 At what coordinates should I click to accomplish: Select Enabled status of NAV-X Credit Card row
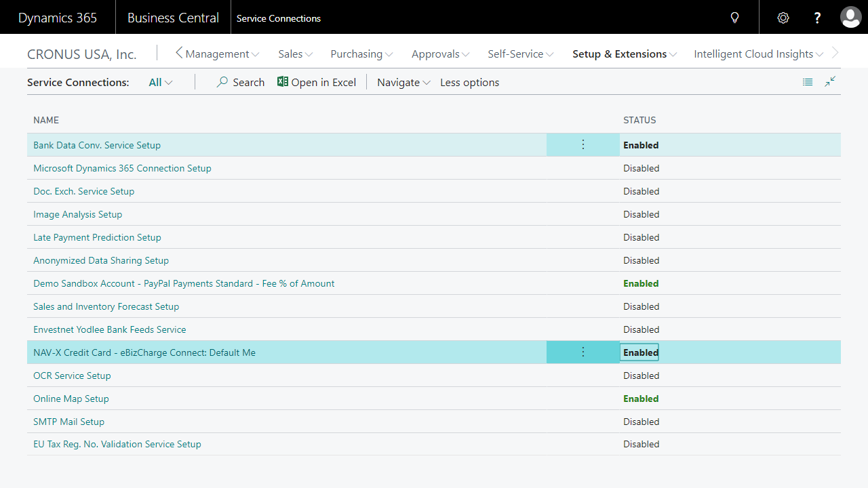641,352
